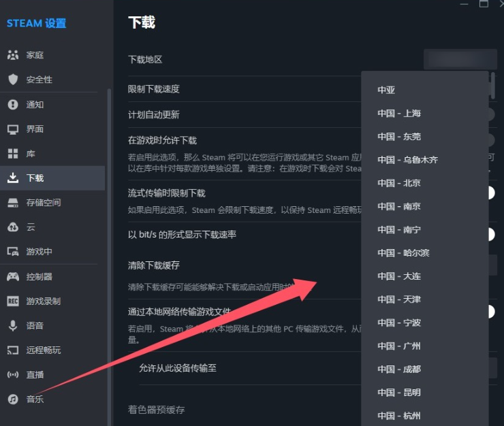Select 中国 - 大连 download region
Image resolution: width=504 pixels, height=426 pixels.
[424, 276]
